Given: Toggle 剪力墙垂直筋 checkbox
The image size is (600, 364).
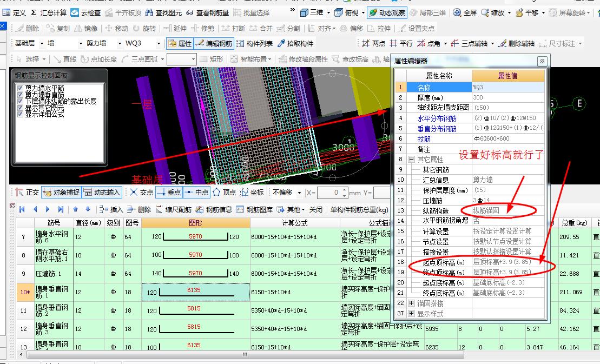Looking at the screenshot, I should 20,95.
